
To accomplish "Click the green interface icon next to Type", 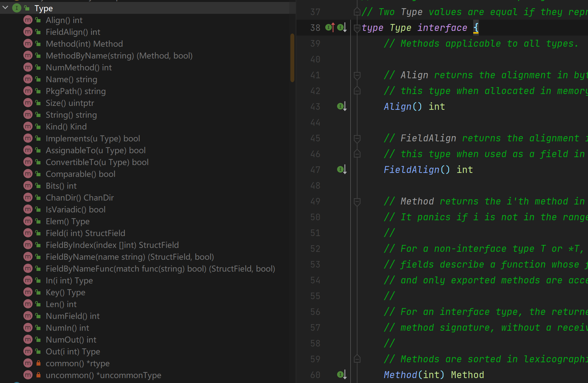I will (16, 8).
